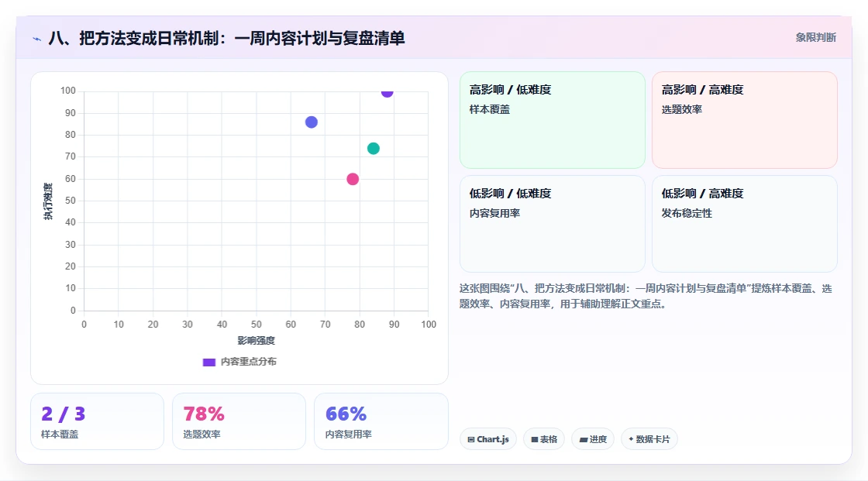Image resolution: width=868 pixels, height=481 pixels.
Task: Select the pink data point on chart
Action: [x=353, y=179]
